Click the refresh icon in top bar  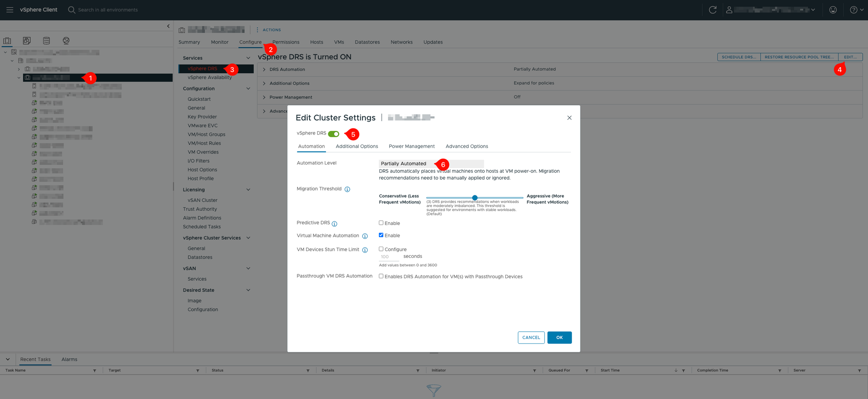coord(712,10)
